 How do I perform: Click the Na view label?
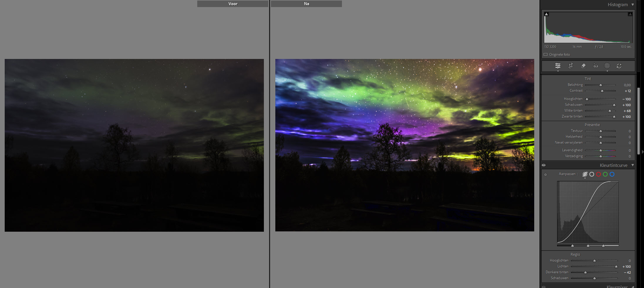point(306,4)
